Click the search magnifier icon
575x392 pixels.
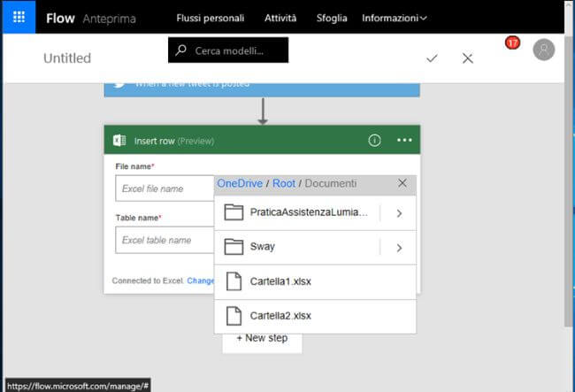(180, 50)
